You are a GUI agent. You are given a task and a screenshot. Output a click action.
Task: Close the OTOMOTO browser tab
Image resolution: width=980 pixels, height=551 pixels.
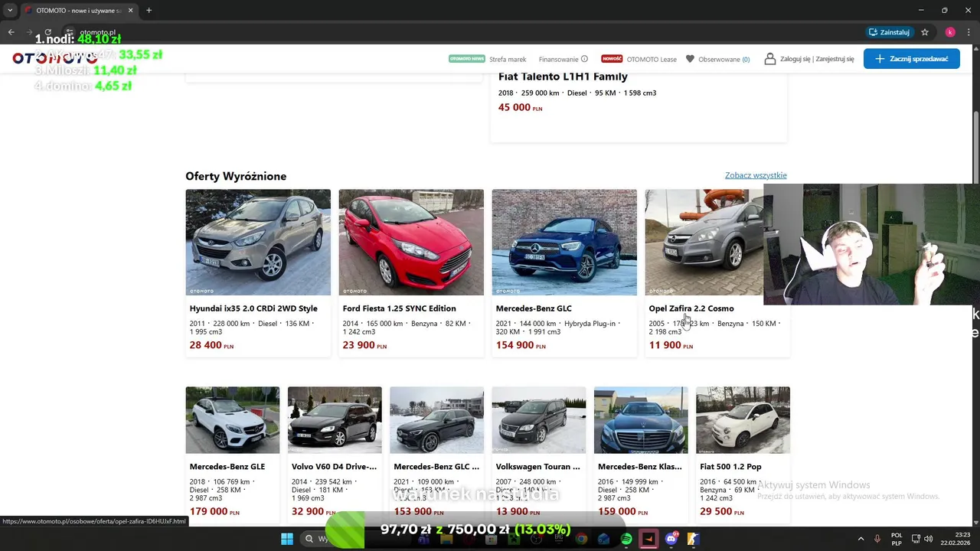(x=130, y=11)
